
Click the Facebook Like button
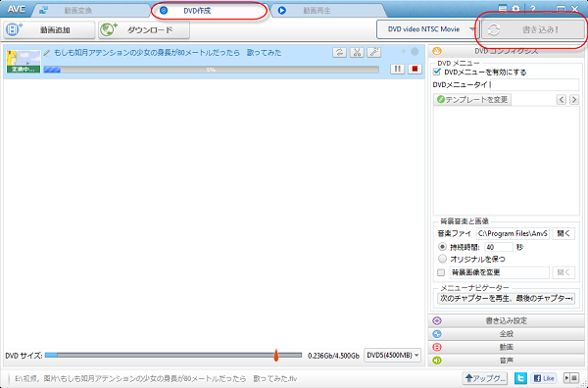click(543, 378)
